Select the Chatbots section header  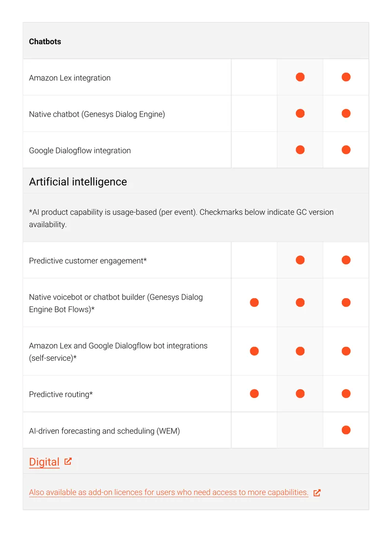(45, 42)
